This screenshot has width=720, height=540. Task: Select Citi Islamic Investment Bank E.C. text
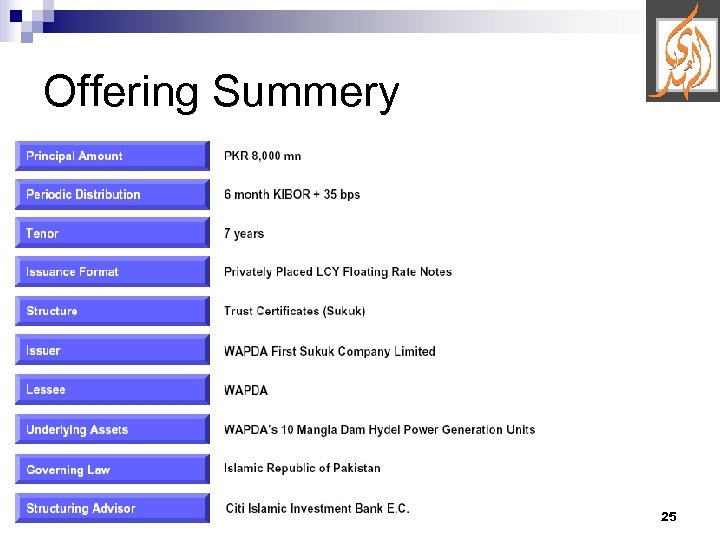tap(317, 508)
